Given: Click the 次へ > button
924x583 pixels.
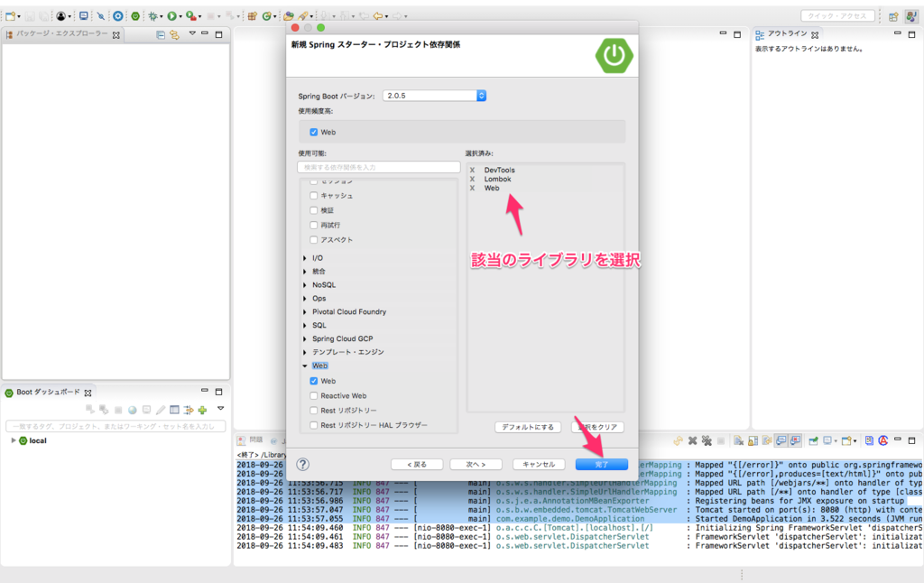Looking at the screenshot, I should pyautogui.click(x=476, y=465).
